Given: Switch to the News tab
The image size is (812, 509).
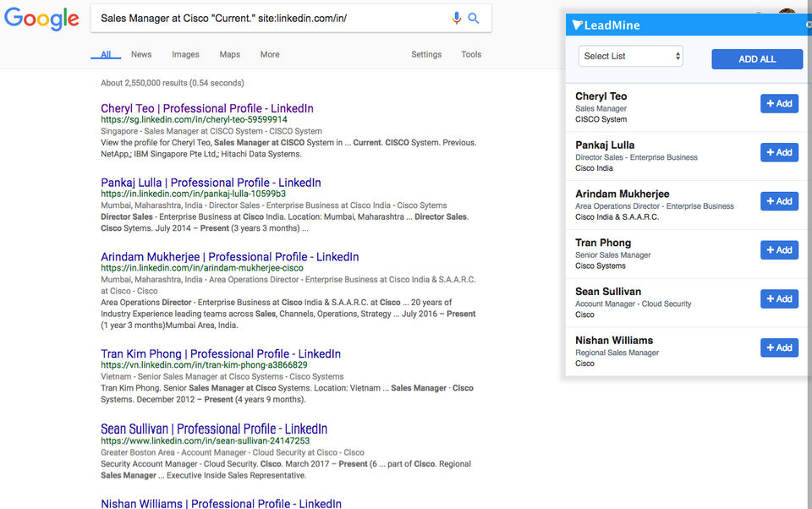Looking at the screenshot, I should point(141,54).
